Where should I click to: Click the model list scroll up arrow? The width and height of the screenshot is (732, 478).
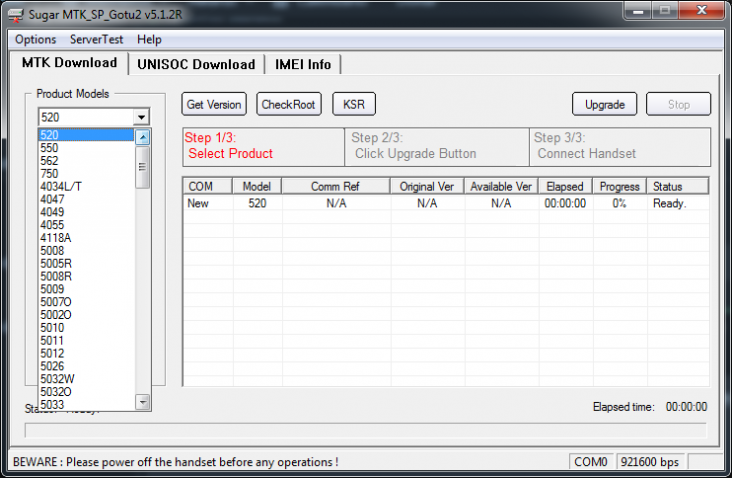coord(142,137)
